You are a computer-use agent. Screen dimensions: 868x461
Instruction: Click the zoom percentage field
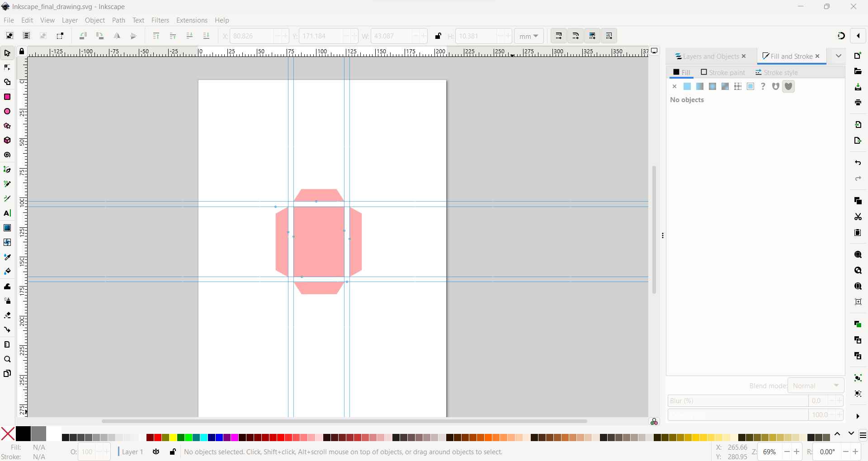[770, 452]
